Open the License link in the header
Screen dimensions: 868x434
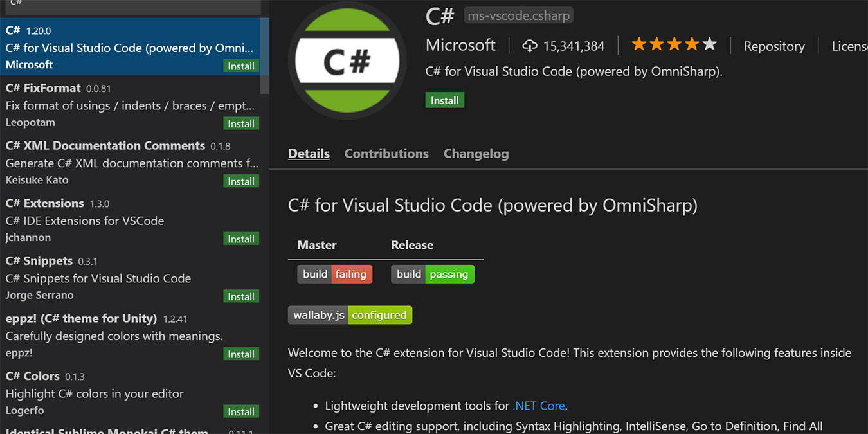tap(849, 46)
